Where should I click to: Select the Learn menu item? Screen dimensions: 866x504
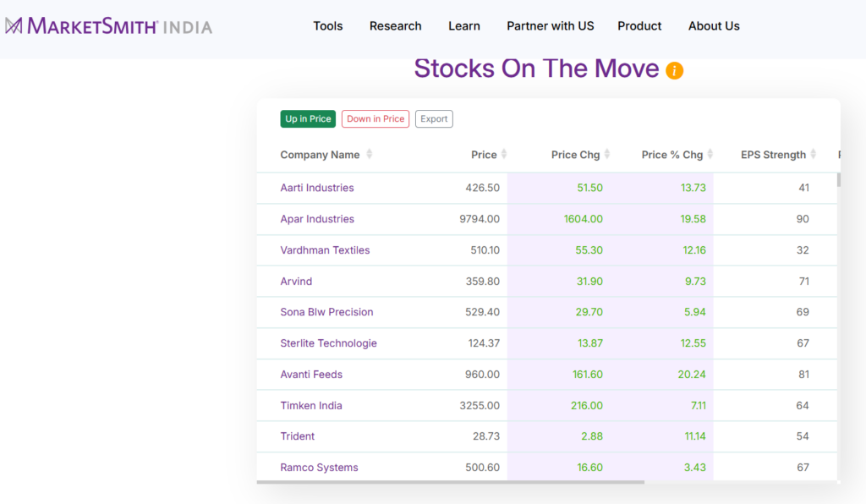coord(463,26)
